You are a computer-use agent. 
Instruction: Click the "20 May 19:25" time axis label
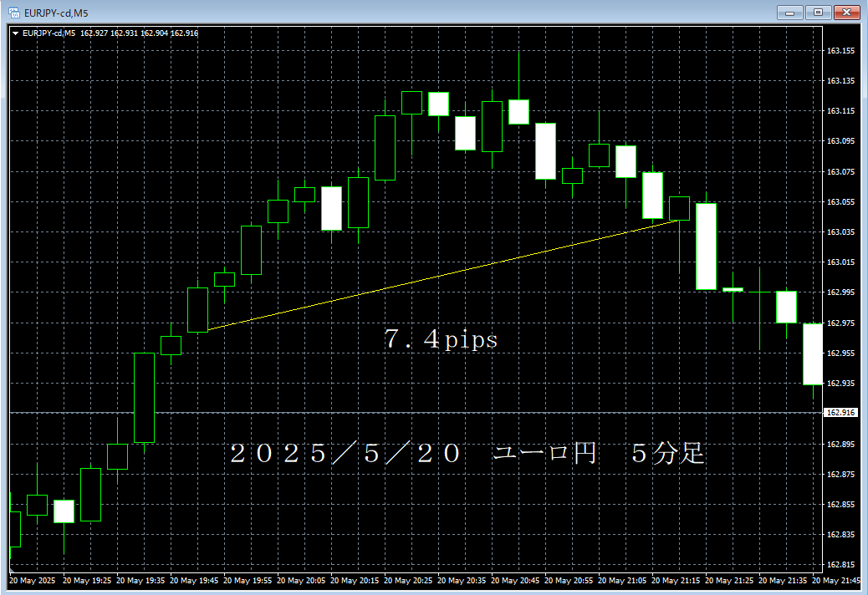pos(87,581)
